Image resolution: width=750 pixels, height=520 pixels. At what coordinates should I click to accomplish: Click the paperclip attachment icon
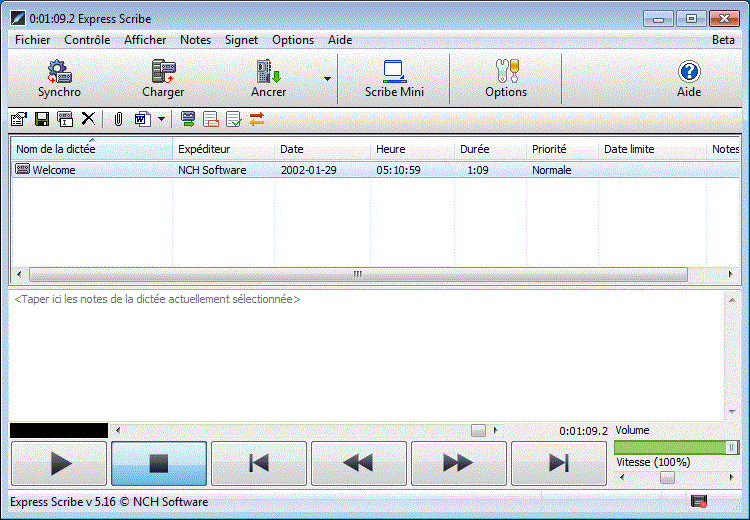tap(118, 119)
